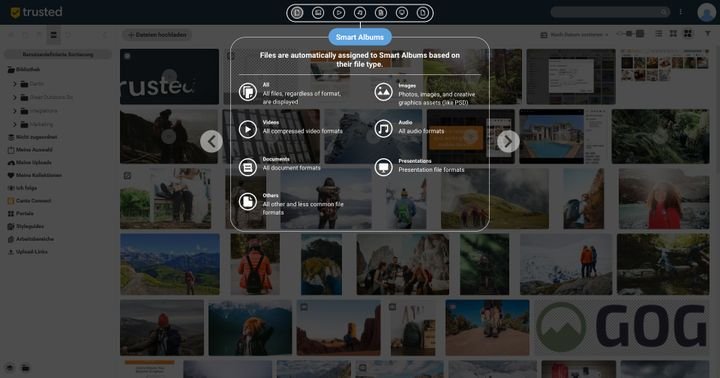Open Meine Uploads in sidebar
This screenshot has height=378, width=720.
pyautogui.click(x=29, y=163)
